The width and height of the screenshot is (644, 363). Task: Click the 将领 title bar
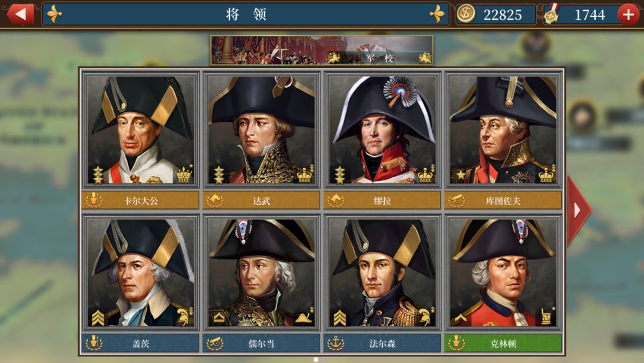[x=246, y=14]
